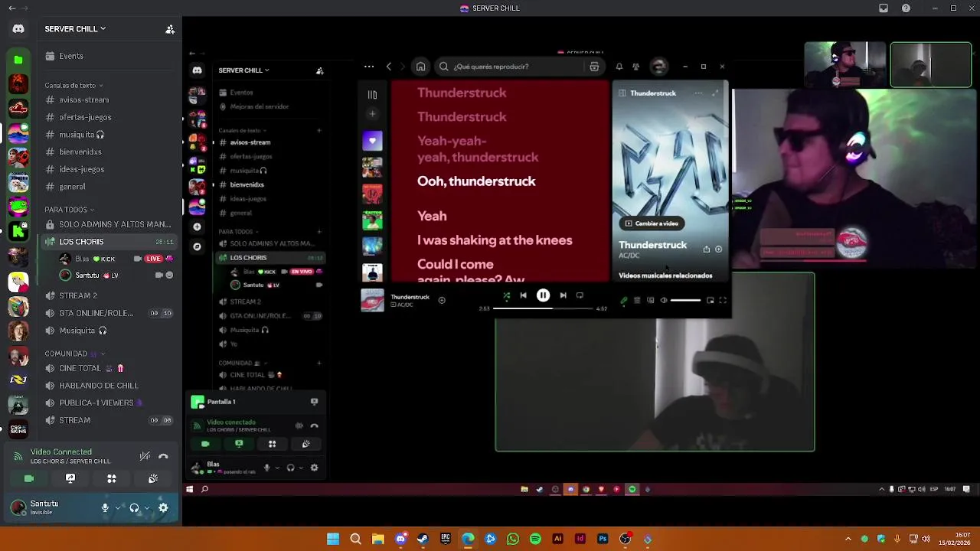Toggle Spotify shuffle in shared screen
Viewport: 980px width, 551px height.
pyautogui.click(x=506, y=295)
